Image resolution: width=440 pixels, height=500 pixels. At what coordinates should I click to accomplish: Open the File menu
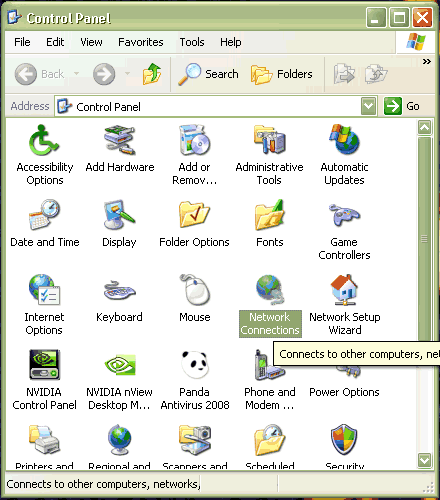point(22,42)
